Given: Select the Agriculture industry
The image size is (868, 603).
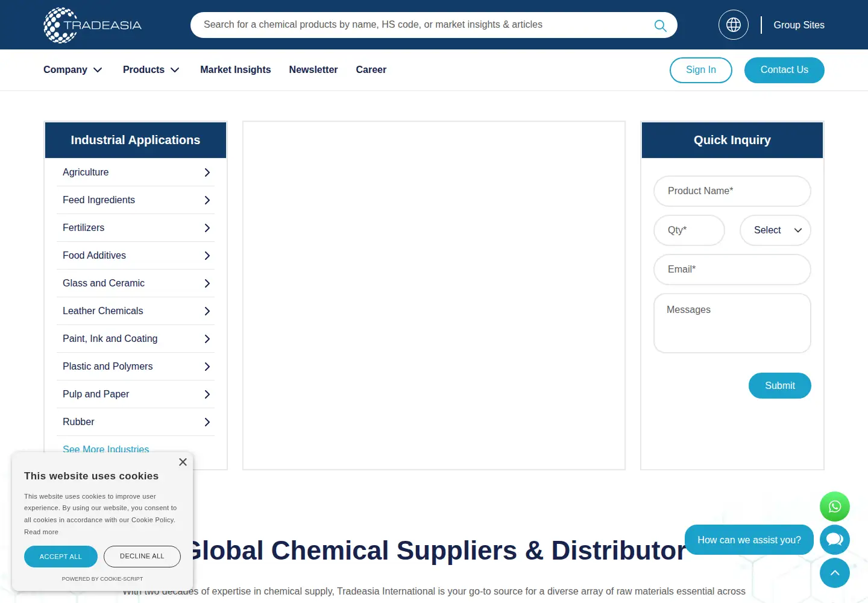Looking at the screenshot, I should pos(86,172).
